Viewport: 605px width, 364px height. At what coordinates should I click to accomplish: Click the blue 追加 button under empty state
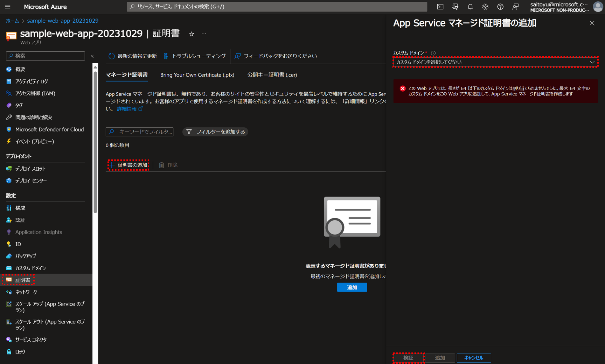352,287
